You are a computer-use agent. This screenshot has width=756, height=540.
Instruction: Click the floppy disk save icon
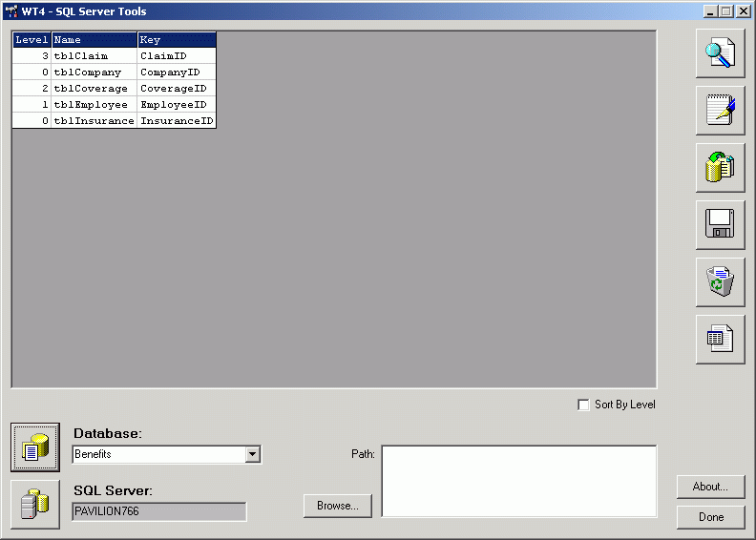pos(720,225)
